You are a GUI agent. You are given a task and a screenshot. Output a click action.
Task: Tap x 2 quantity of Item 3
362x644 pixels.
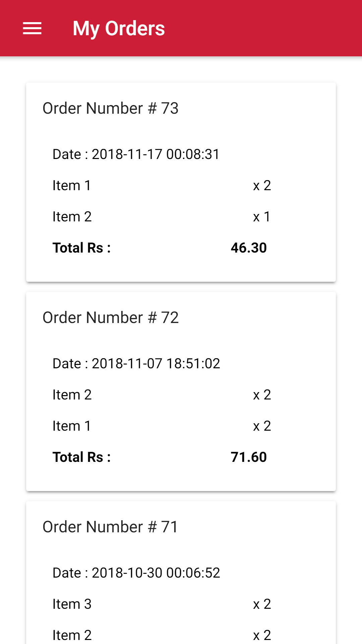[262, 604]
